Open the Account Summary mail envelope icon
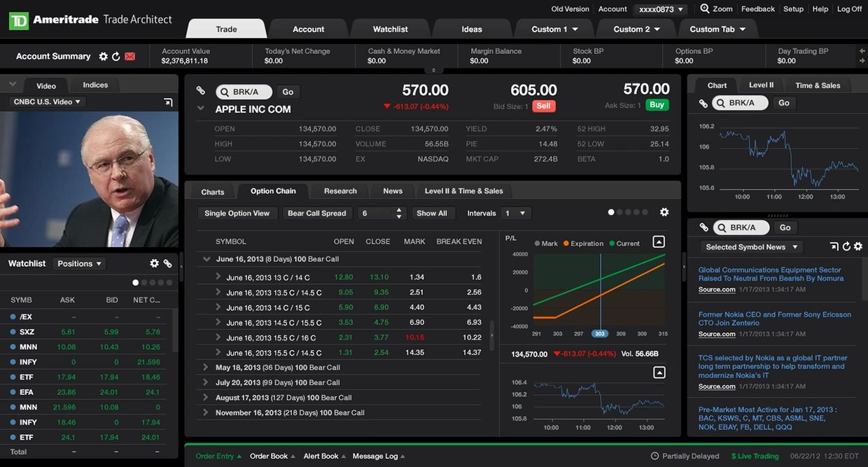This screenshot has width=868, height=467. pos(129,57)
